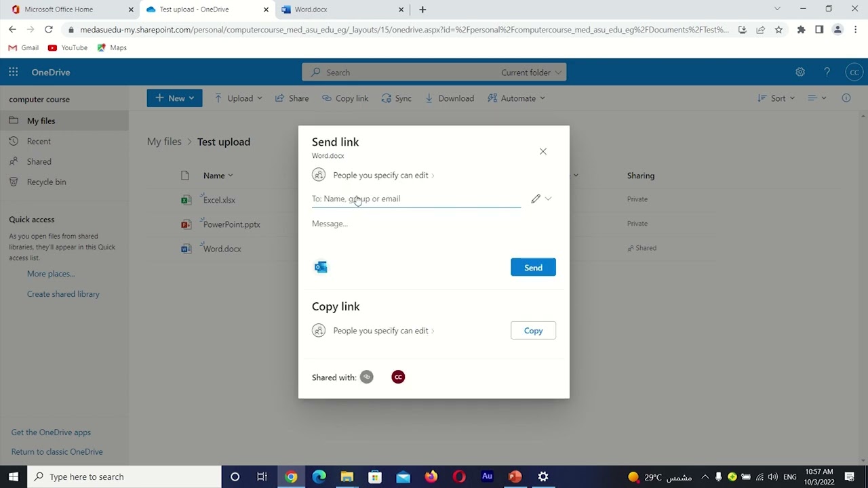The width and height of the screenshot is (868, 488).
Task: Click the Outlook icon in Send link dialog
Action: pyautogui.click(x=321, y=267)
